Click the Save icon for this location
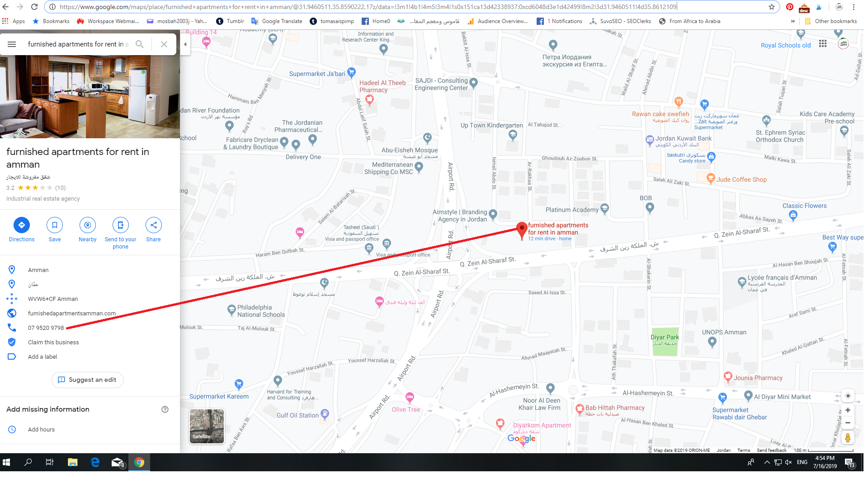 pos(54,225)
